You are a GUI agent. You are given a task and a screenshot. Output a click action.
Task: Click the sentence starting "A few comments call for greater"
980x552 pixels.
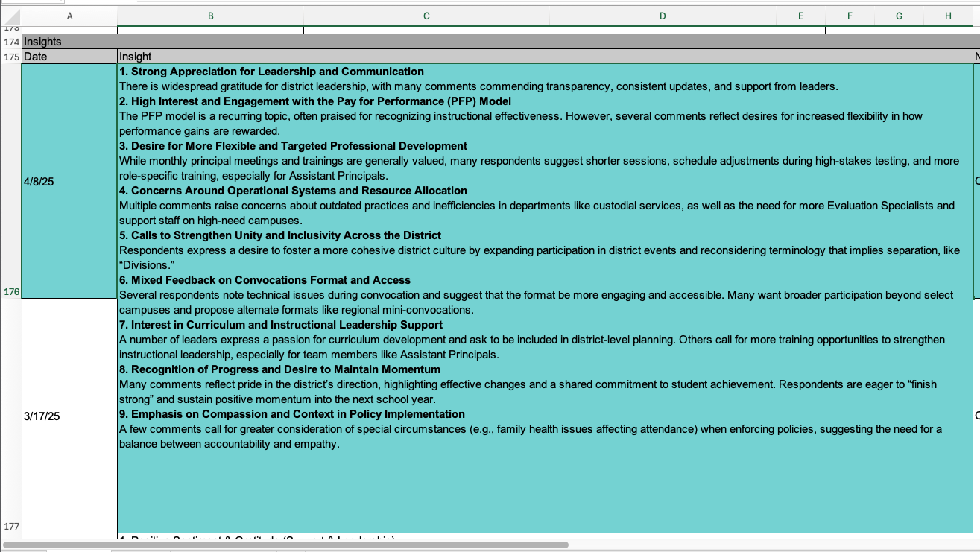tap(531, 437)
